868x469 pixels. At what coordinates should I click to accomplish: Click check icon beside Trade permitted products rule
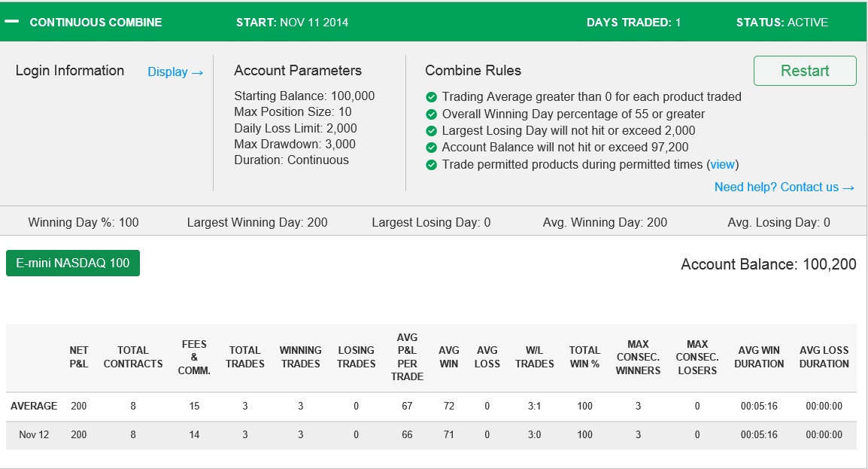[431, 164]
